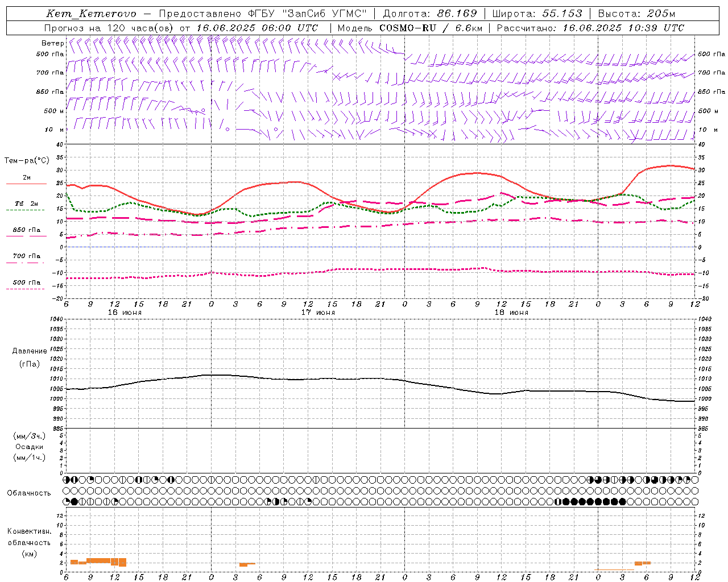Click '500 м' label left of wind panel
Viewport: 728px width, 582px height.
(x=54, y=111)
